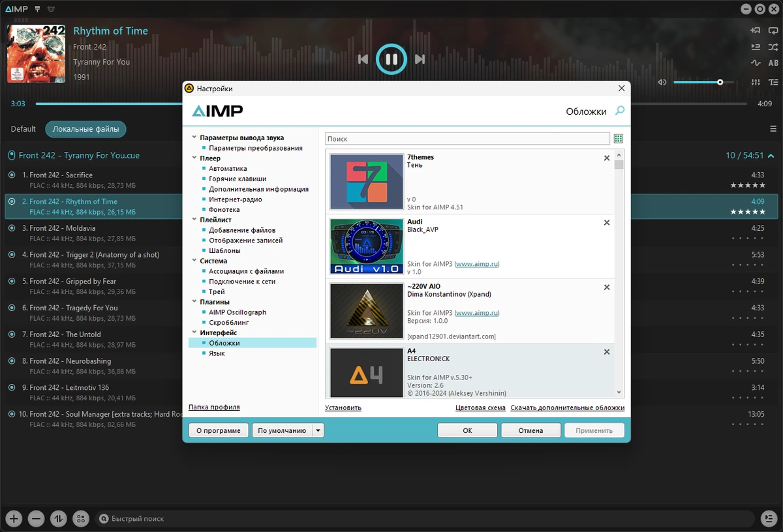Open the playlist hamburger menu
The height and width of the screenshot is (532, 783).
[x=773, y=129]
